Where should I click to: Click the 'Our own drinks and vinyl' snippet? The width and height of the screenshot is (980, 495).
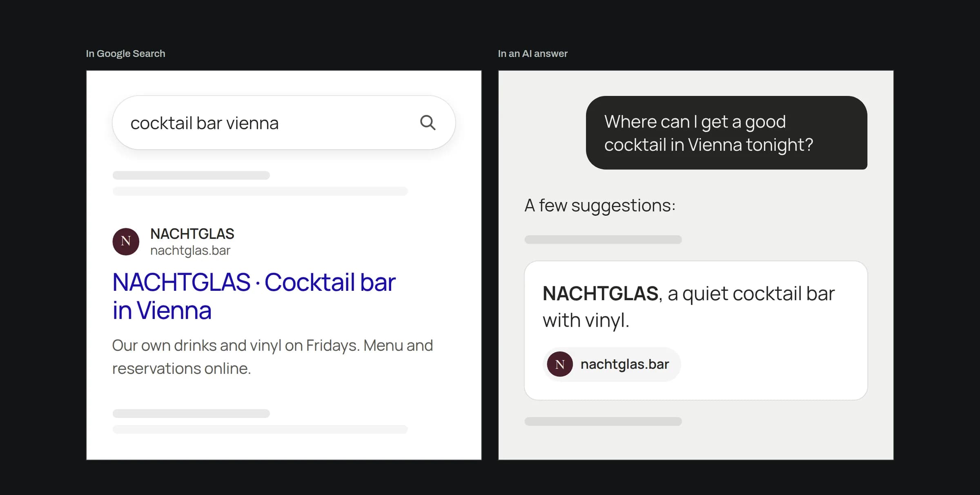pos(272,357)
